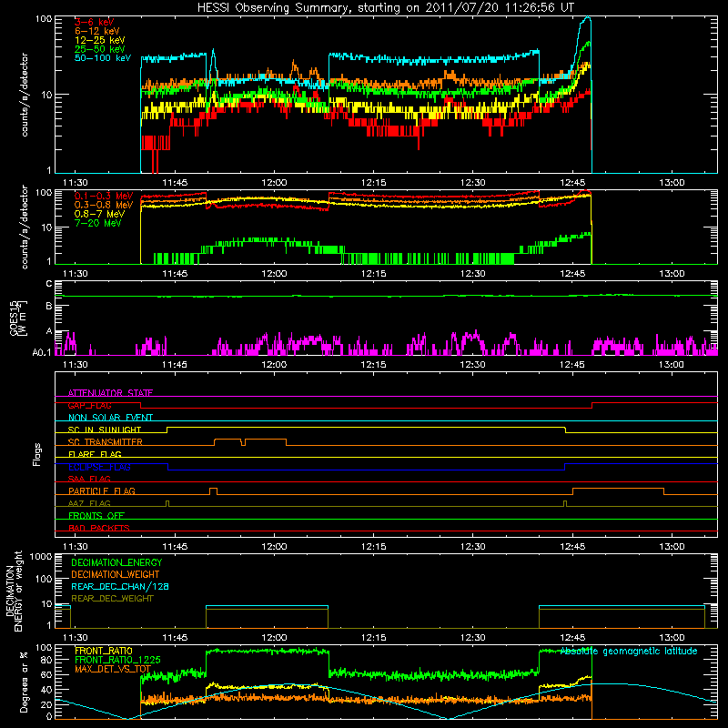Click the NON_SOLAR_EVENT flag label
The height and width of the screenshot is (728, 728).
pyautogui.click(x=110, y=418)
